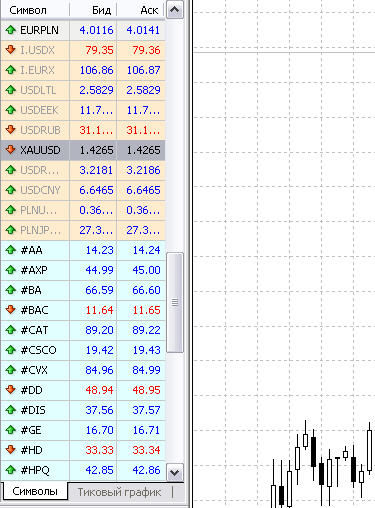Image resolution: width=375 pixels, height=508 pixels.
Task: Select the #HD stock symbol
Action: tap(32, 450)
